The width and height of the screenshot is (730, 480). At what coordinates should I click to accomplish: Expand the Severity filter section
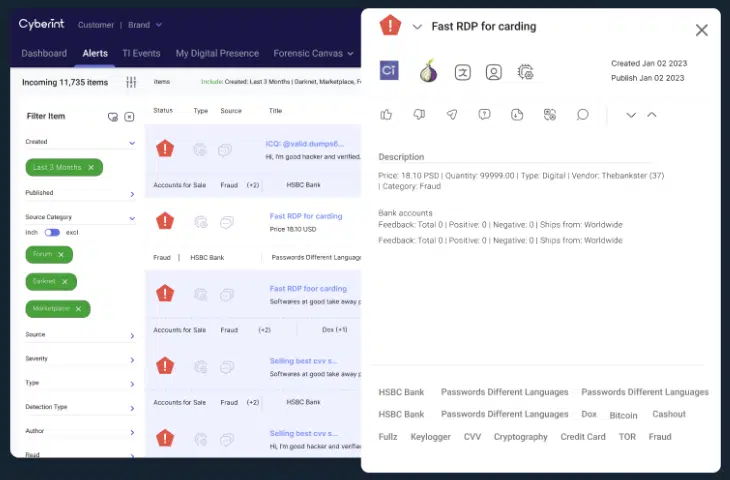pyautogui.click(x=132, y=359)
